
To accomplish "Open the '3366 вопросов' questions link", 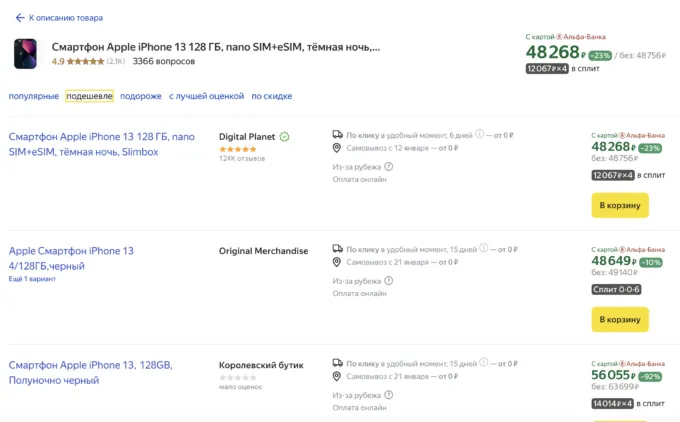I will click(163, 61).
